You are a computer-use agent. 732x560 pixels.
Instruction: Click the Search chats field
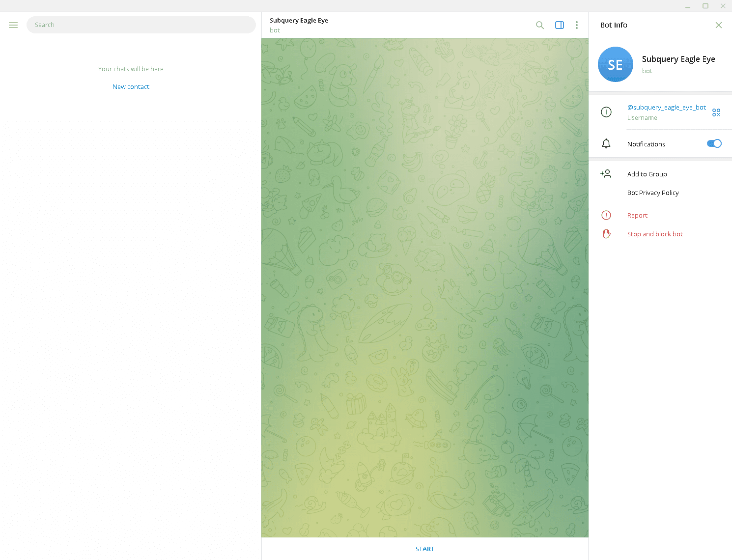point(141,25)
